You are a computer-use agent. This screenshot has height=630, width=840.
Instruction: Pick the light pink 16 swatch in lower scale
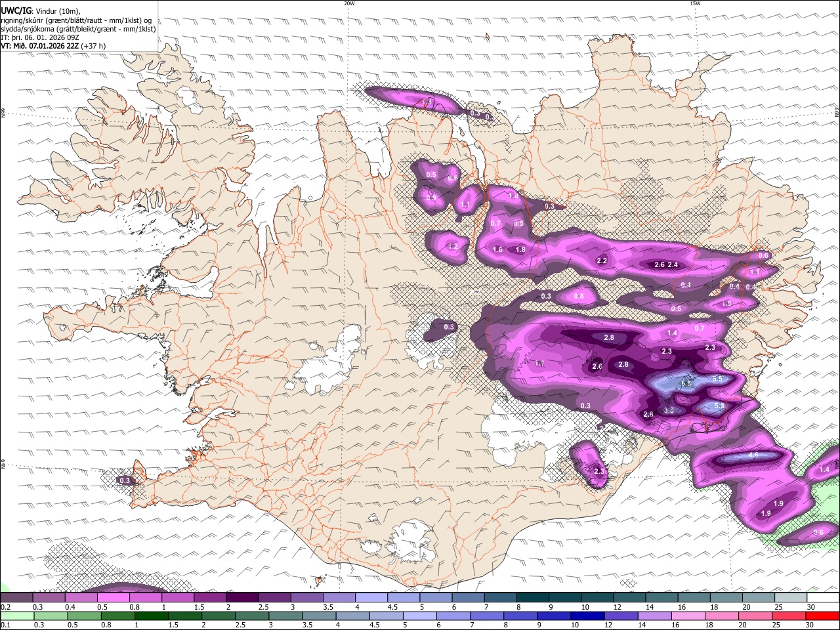[x=687, y=616]
